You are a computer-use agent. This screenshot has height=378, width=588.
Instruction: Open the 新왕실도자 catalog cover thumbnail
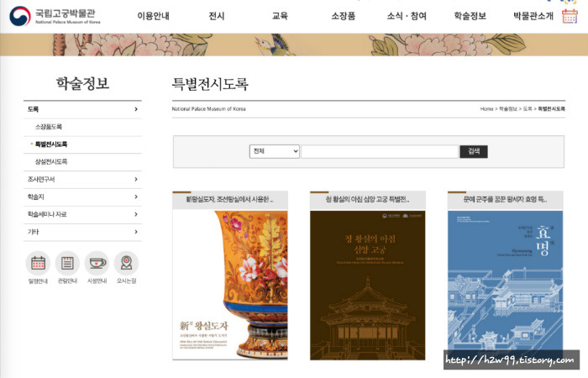(230, 286)
